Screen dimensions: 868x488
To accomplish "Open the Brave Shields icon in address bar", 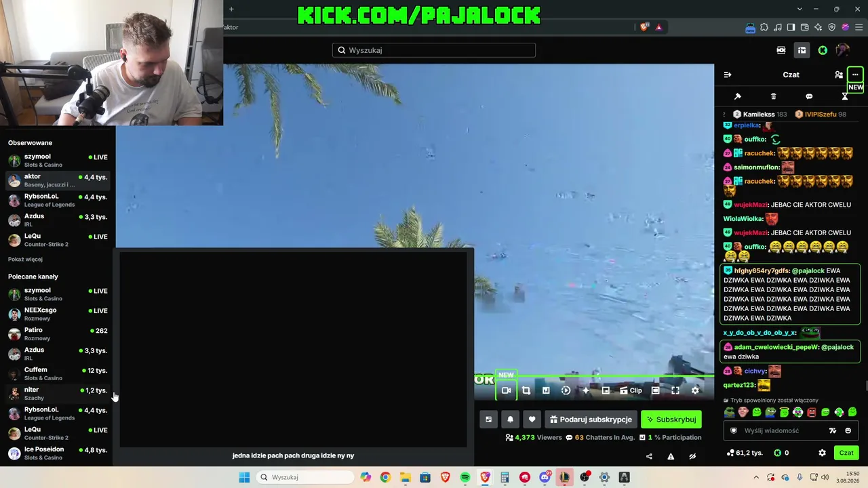I will click(x=644, y=27).
